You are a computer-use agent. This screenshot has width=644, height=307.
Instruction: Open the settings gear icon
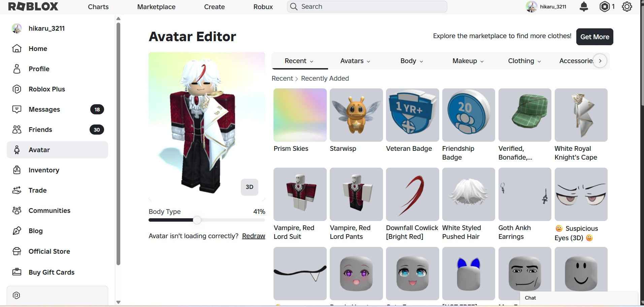coord(627,6)
